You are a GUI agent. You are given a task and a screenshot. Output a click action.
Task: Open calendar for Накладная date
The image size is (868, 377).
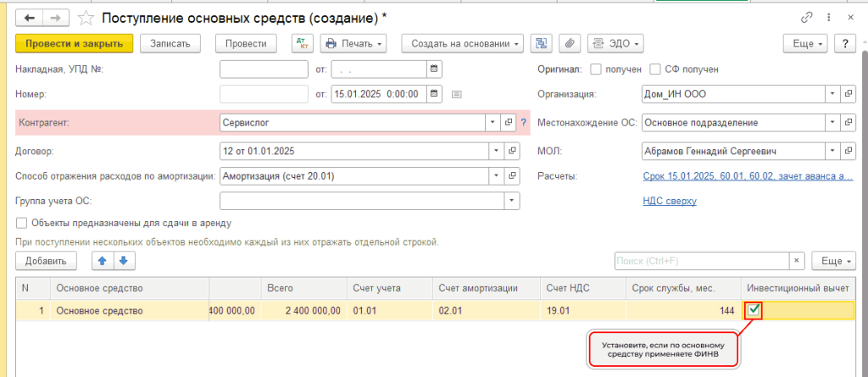point(434,69)
